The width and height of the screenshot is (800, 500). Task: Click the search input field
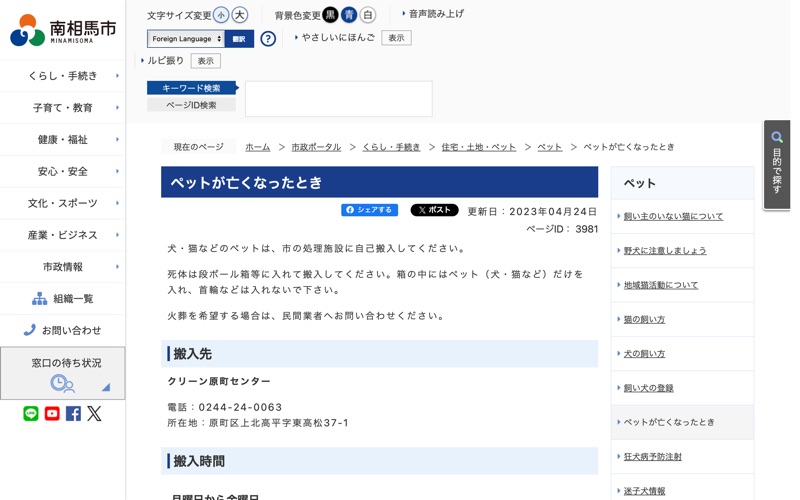point(339,98)
